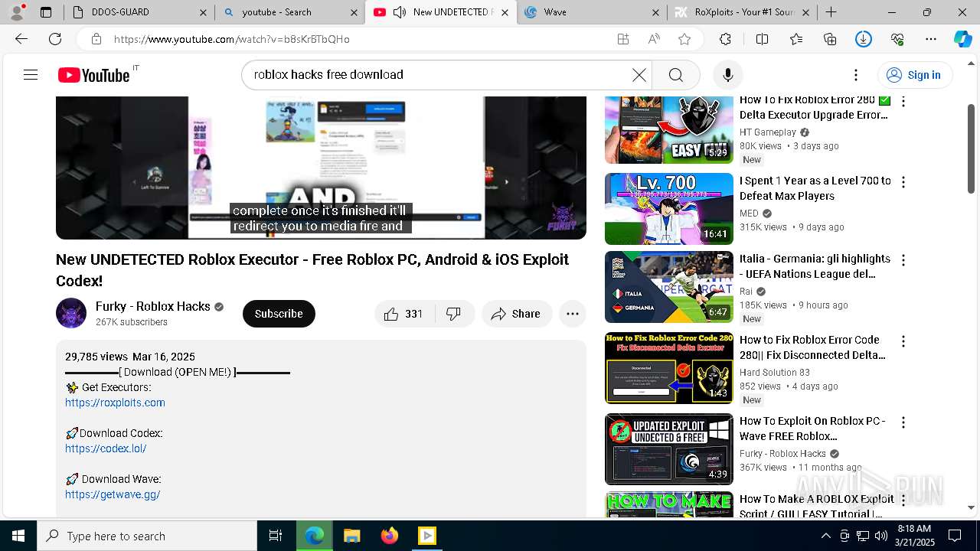Open Windows Start menu

pyautogui.click(x=18, y=536)
